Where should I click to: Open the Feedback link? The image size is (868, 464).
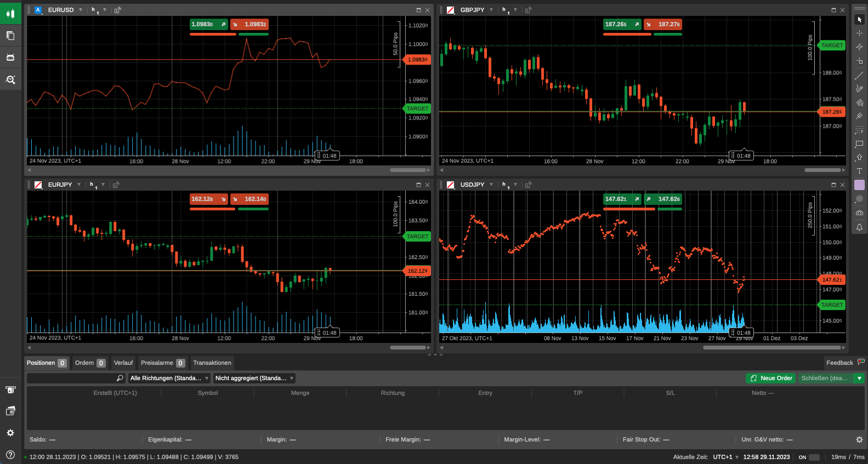click(845, 363)
